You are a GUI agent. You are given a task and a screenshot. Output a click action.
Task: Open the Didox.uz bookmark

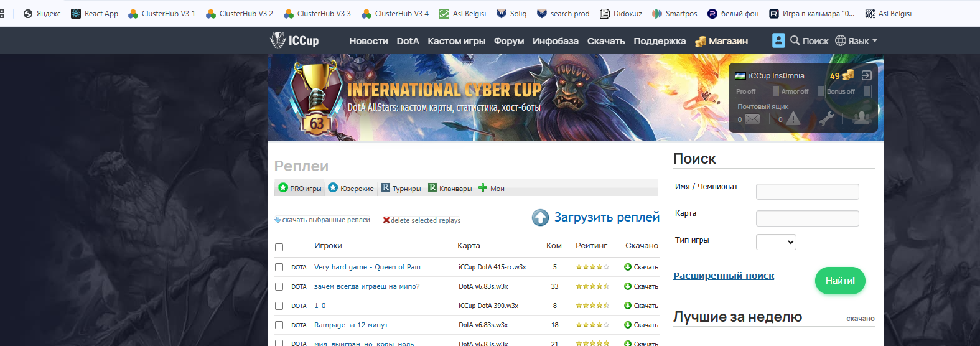coord(620,13)
